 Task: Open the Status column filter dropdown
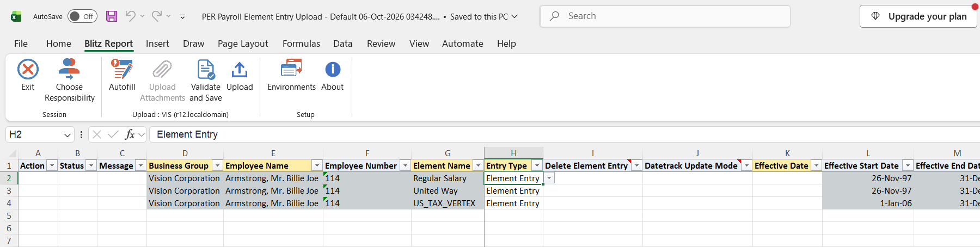coord(91,165)
